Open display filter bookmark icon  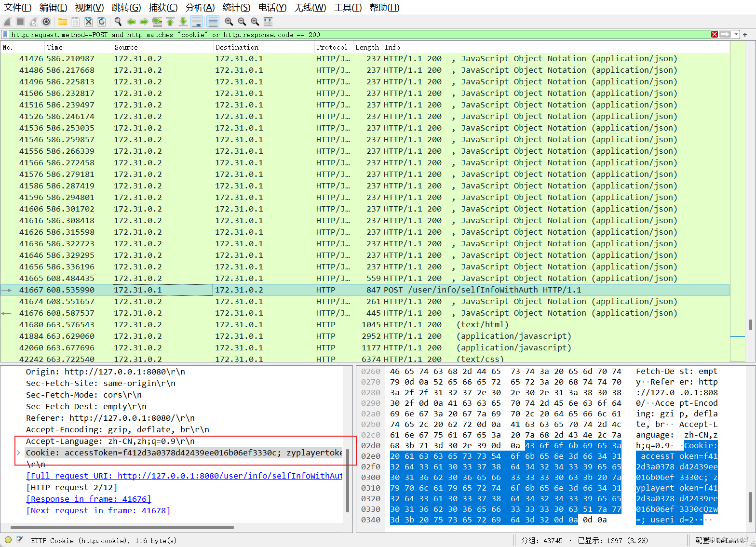pos(5,35)
